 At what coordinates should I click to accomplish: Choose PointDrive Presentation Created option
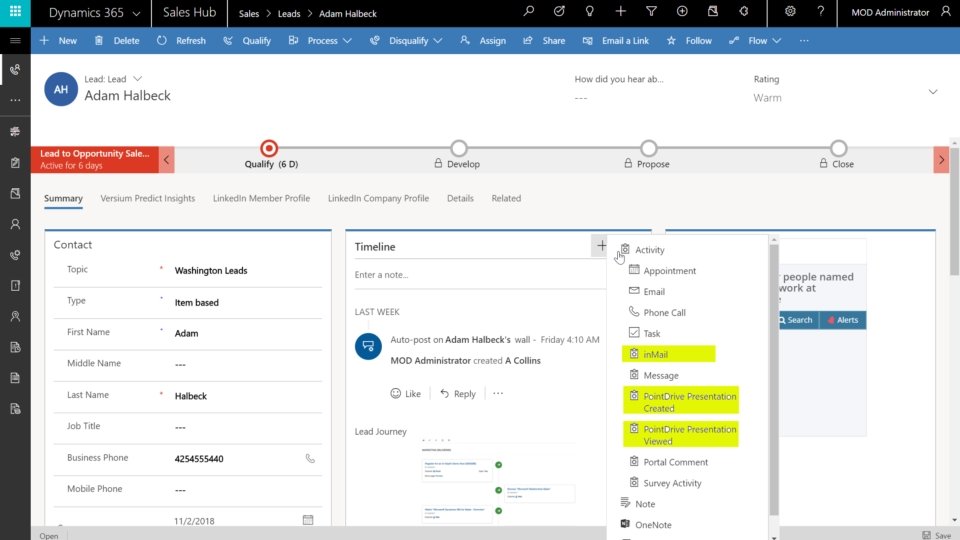click(681, 402)
